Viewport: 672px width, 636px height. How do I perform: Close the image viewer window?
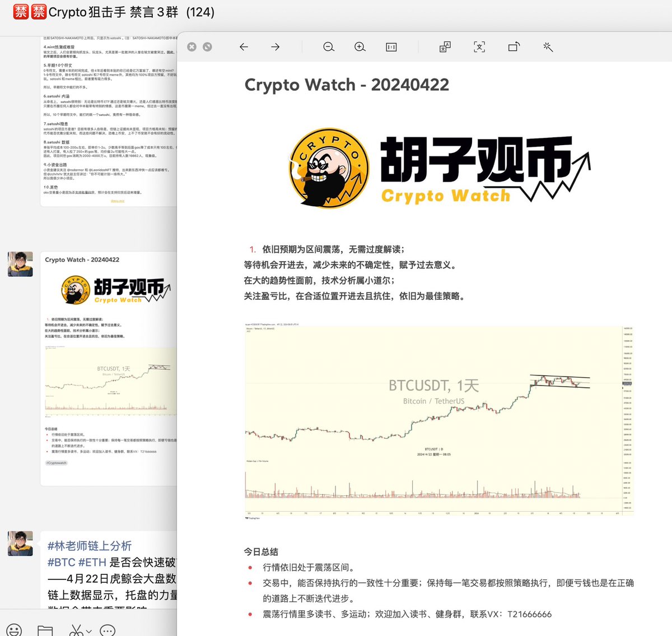192,47
